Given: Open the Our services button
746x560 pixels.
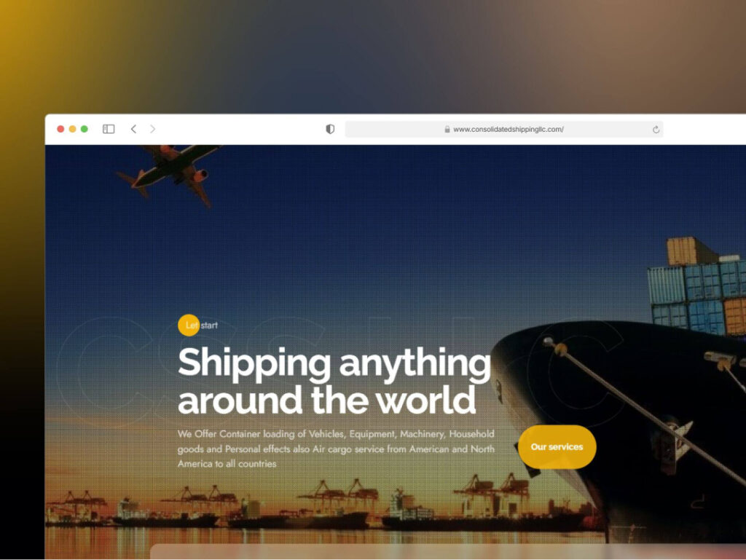Looking at the screenshot, I should 557,447.
